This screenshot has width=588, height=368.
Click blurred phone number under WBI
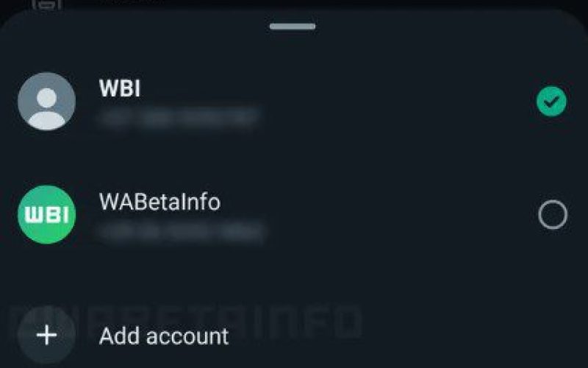pos(178,117)
